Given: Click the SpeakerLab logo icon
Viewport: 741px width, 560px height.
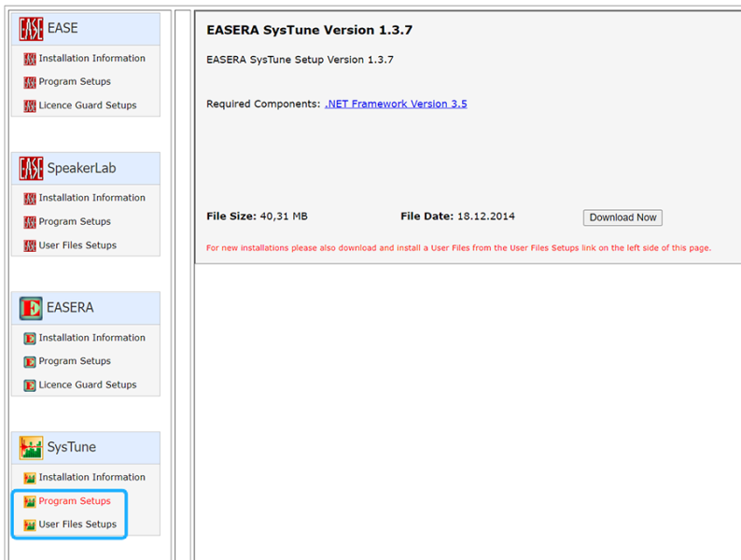Looking at the screenshot, I should click(31, 169).
